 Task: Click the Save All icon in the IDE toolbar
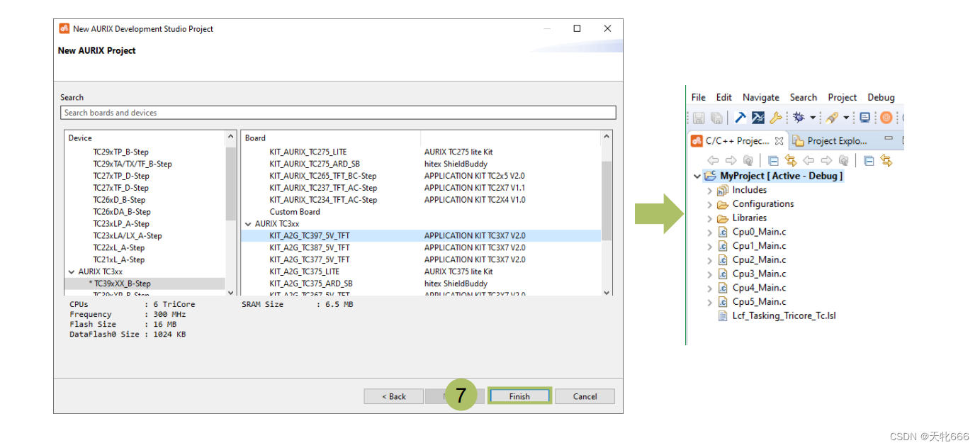pyautogui.click(x=716, y=118)
